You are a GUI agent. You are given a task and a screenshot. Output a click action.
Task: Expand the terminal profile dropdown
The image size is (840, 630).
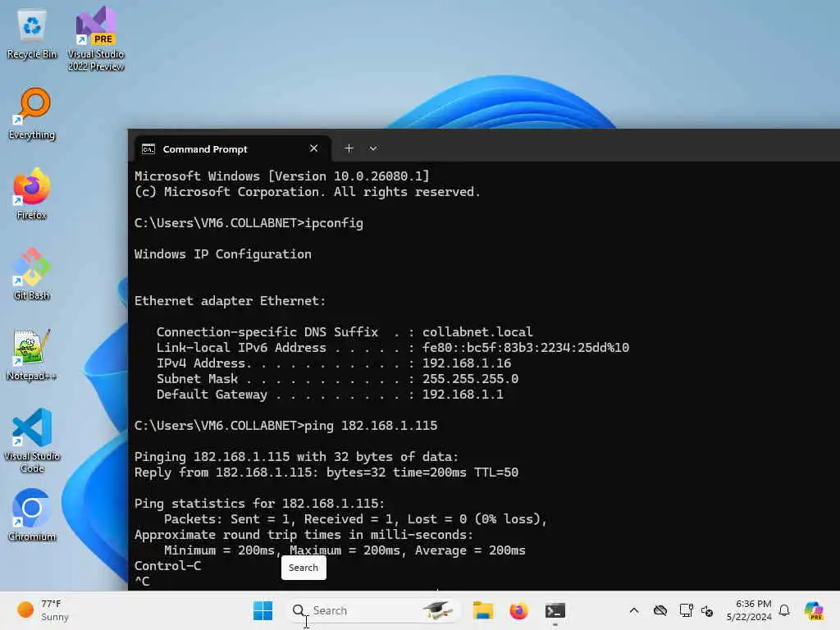(373, 148)
